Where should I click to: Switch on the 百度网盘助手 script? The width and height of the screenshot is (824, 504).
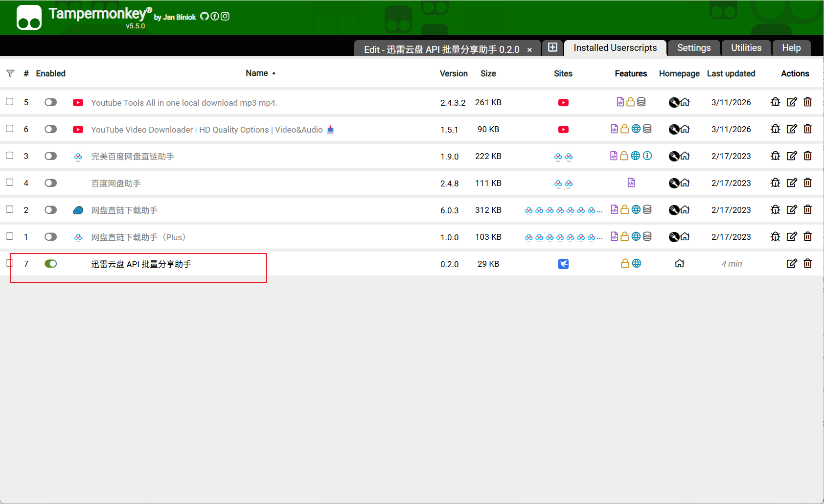tap(51, 183)
